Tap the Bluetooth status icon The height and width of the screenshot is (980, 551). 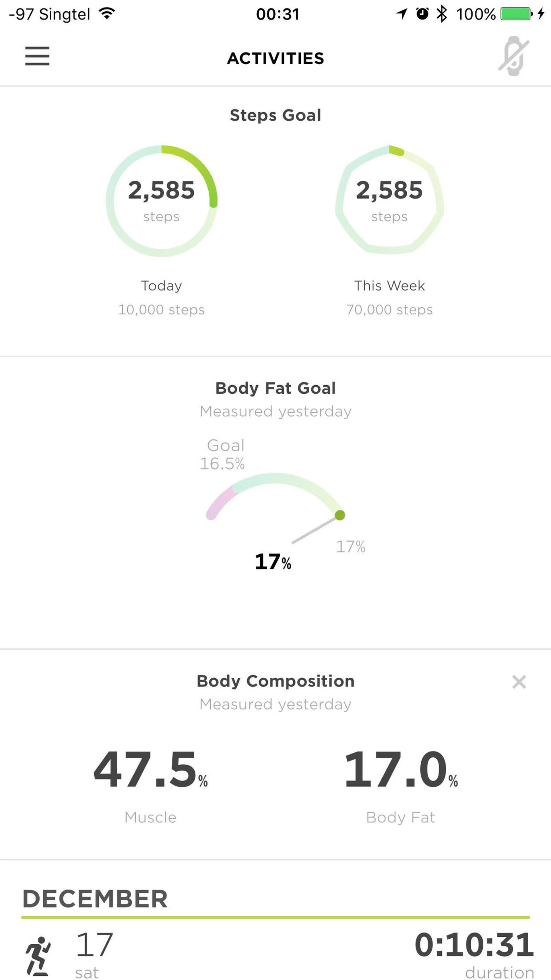(441, 14)
